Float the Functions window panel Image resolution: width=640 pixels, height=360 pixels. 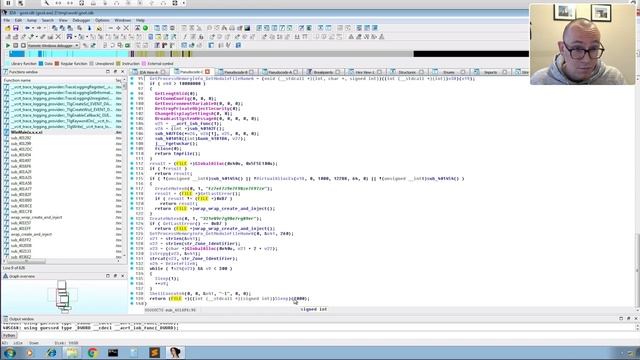116,72
